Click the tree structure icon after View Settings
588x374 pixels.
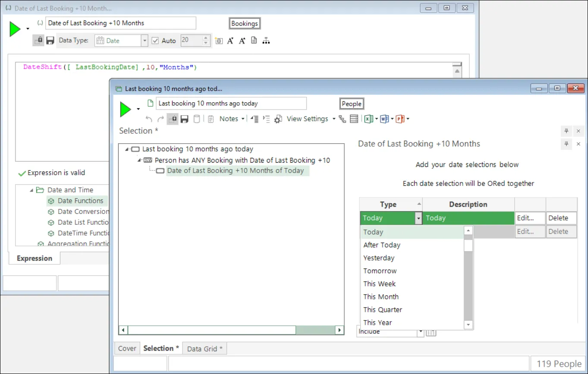coord(343,119)
